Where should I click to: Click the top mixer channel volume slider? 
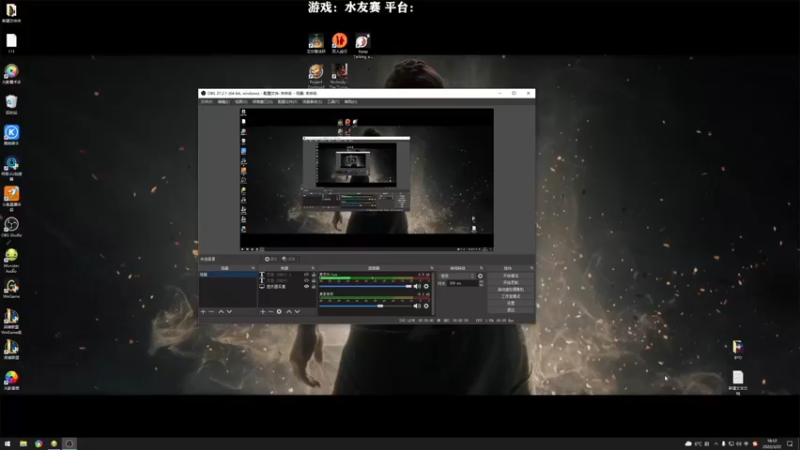(x=365, y=286)
